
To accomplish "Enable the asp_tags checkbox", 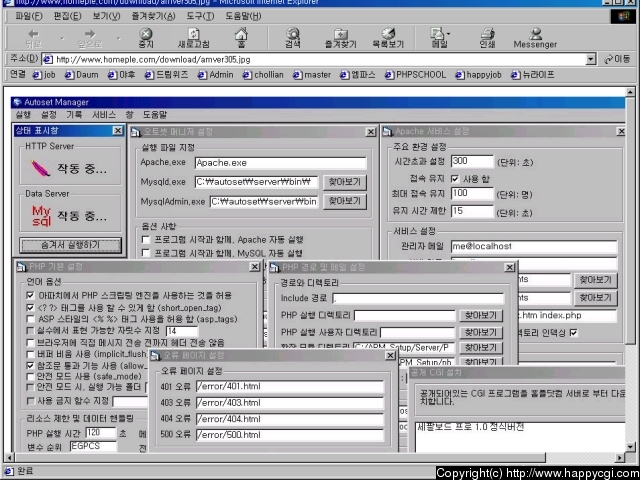I will pos(30,319).
